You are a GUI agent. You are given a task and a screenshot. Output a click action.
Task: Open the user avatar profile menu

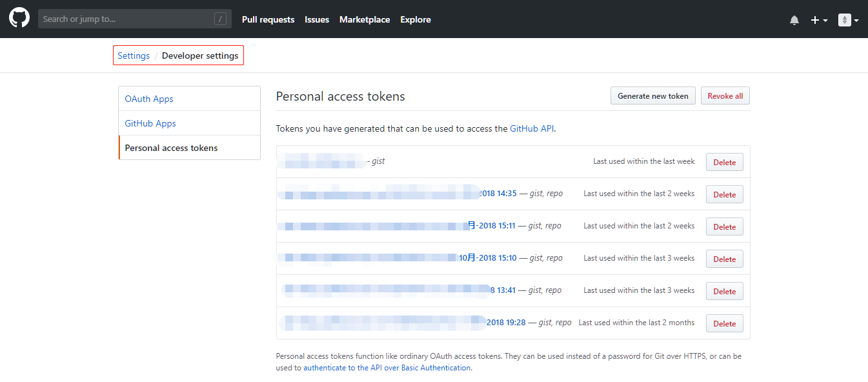tap(848, 20)
